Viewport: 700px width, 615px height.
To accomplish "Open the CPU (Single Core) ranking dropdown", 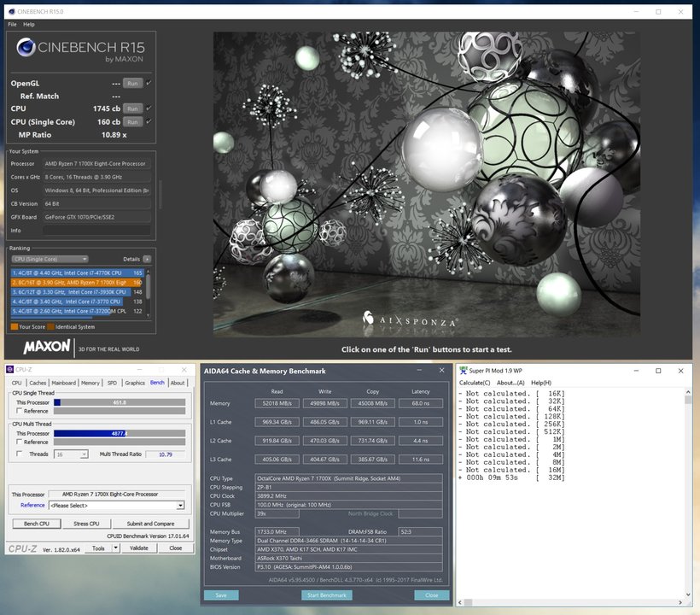I will point(50,259).
